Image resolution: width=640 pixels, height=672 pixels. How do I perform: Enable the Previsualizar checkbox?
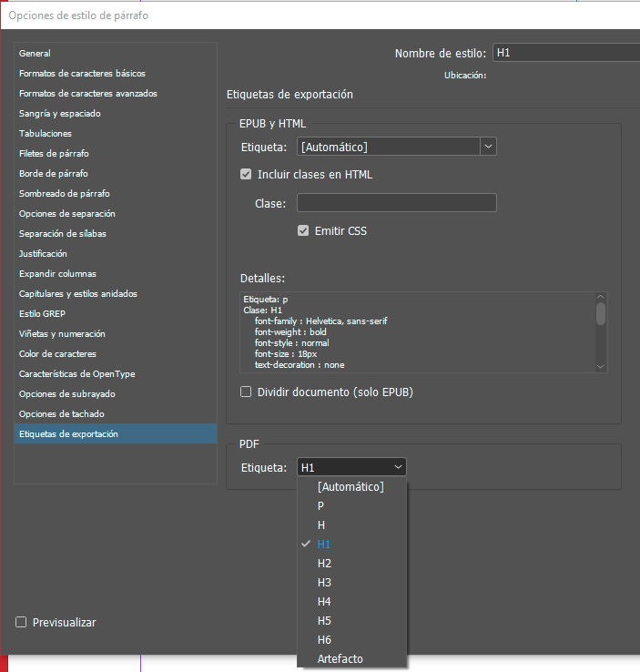coord(21,623)
